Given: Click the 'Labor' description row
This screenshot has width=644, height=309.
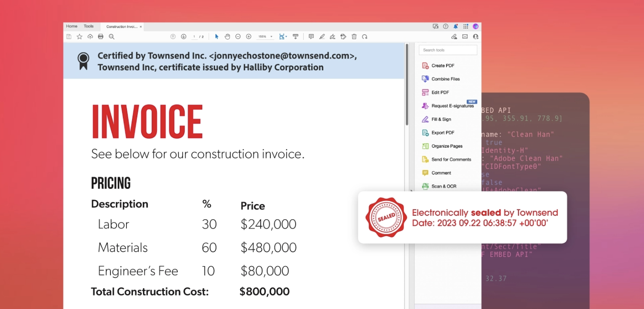Looking at the screenshot, I should [113, 224].
